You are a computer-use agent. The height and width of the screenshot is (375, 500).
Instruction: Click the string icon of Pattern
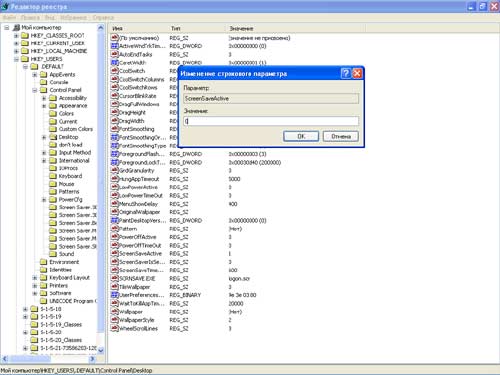[x=115, y=229]
